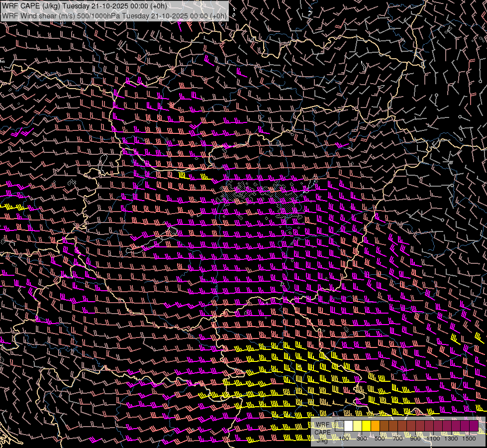Click the J/kg unit label in legend
This screenshot has height=448, width=487.
click(322, 440)
